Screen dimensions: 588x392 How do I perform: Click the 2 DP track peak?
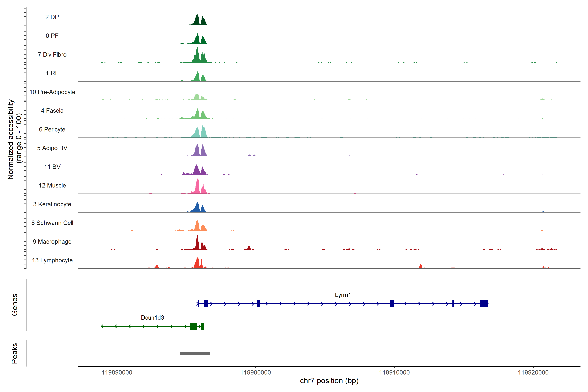pyautogui.click(x=197, y=21)
